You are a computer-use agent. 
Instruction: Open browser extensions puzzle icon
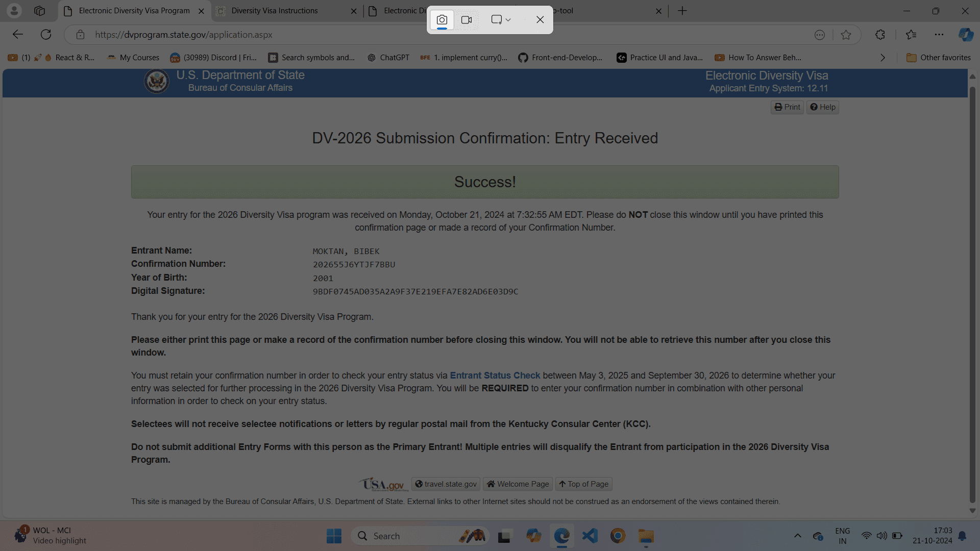[x=880, y=35]
